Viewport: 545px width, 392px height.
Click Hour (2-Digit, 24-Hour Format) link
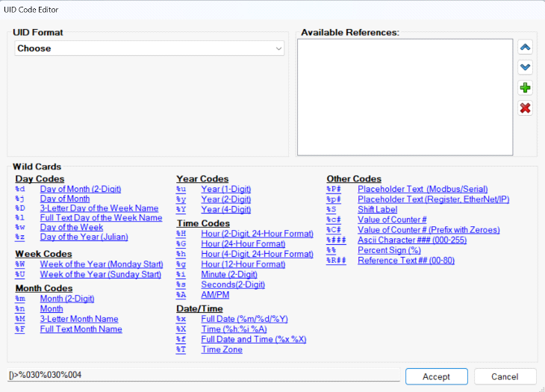257,234
